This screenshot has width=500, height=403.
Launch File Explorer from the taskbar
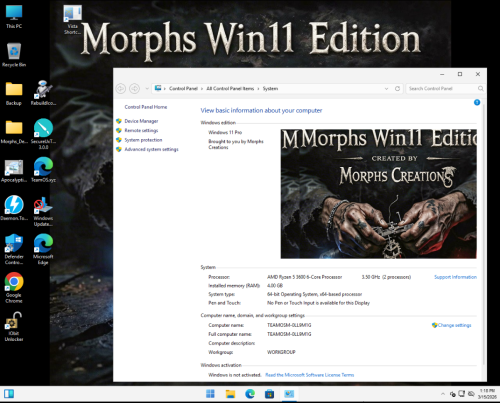tap(230, 394)
